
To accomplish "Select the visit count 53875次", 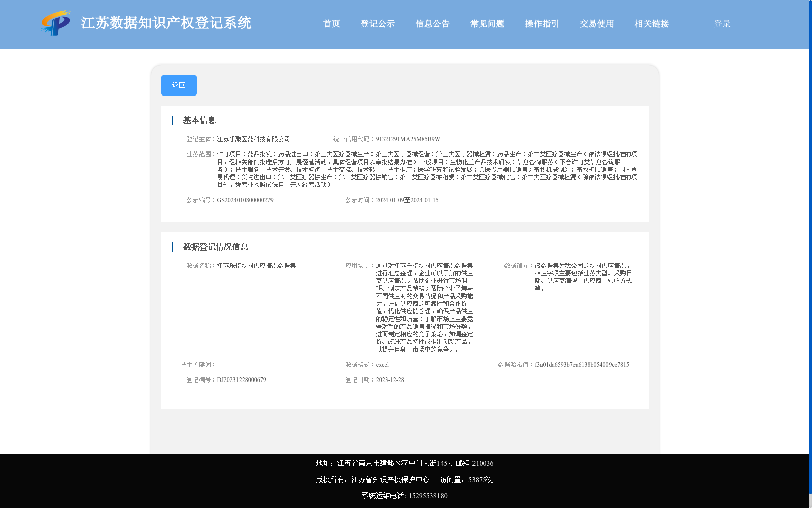I will click(x=481, y=480).
